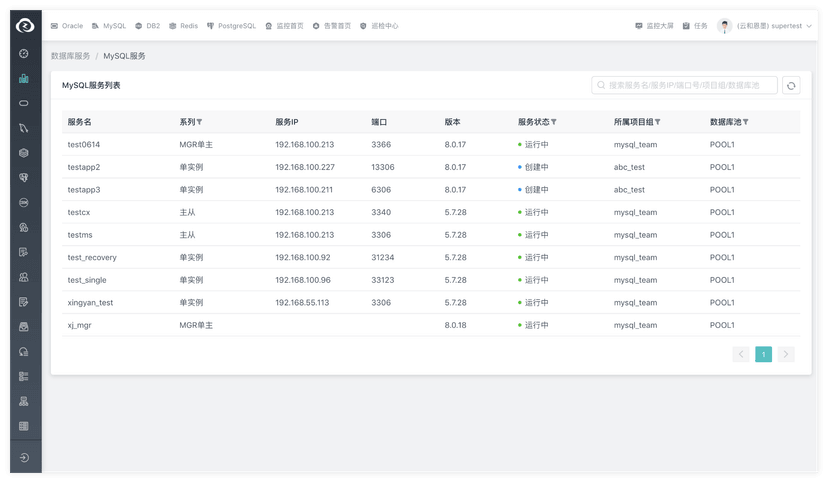
Task: Click the 服务名 column header
Action: 79,122
